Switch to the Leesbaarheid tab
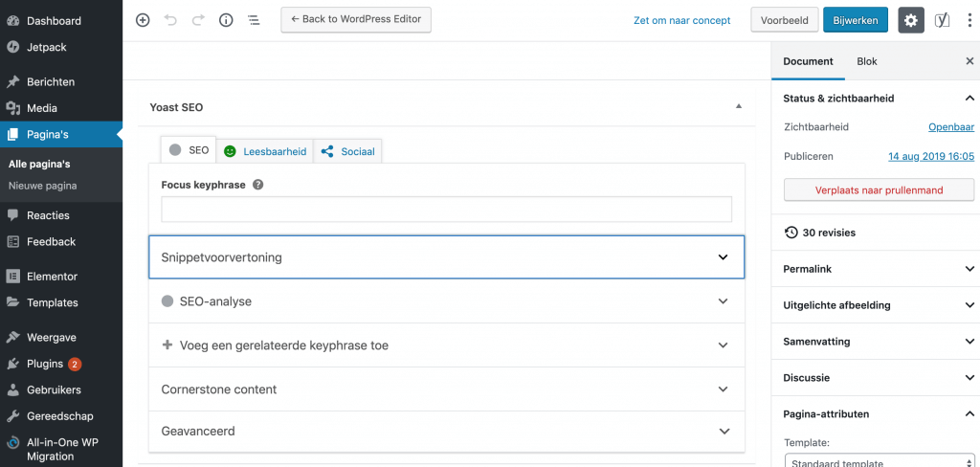Image resolution: width=980 pixels, height=467 pixels. [265, 151]
